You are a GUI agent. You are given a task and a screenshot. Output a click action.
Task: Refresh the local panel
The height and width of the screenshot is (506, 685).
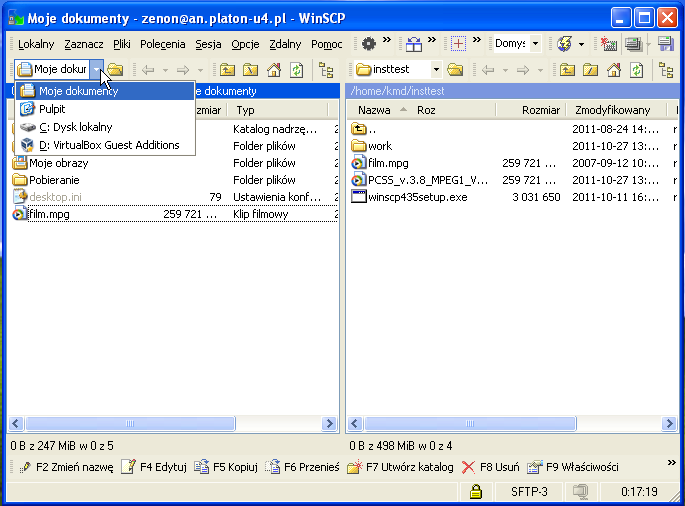coord(297,69)
